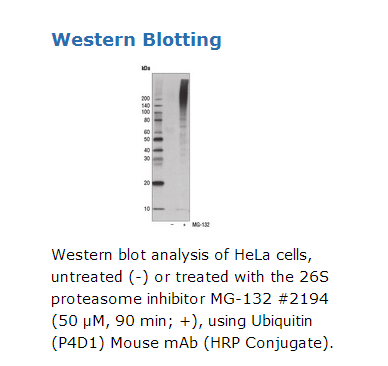Click the 80 kDa marker label
388x366 pixels.
pos(147,120)
